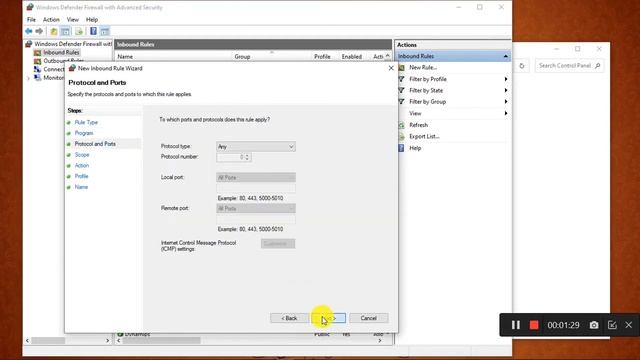This screenshot has width=640, height=360.
Task: Expand the Monitoring tree node
Action: (28, 78)
